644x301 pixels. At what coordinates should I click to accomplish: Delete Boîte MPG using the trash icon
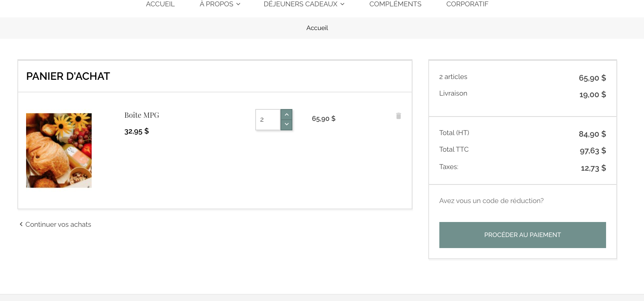[398, 116]
